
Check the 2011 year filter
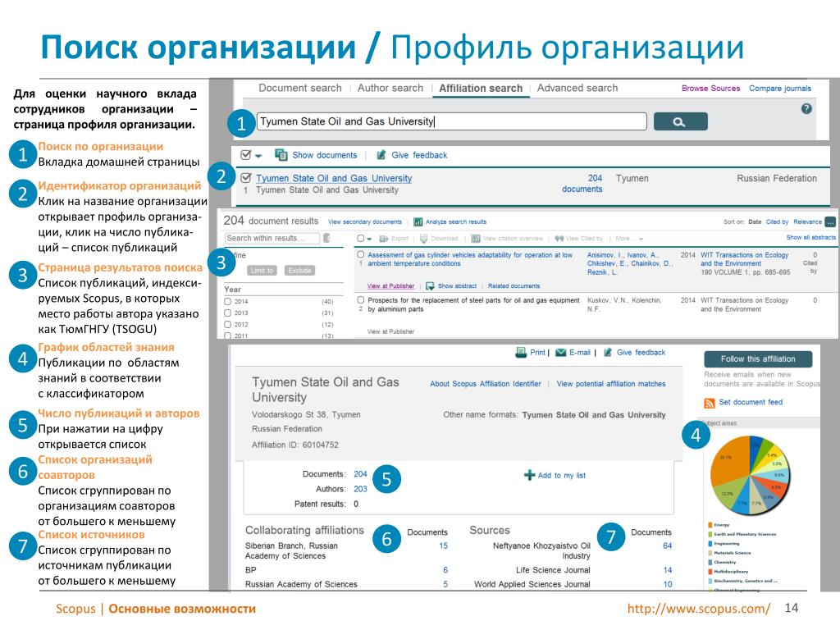228,336
